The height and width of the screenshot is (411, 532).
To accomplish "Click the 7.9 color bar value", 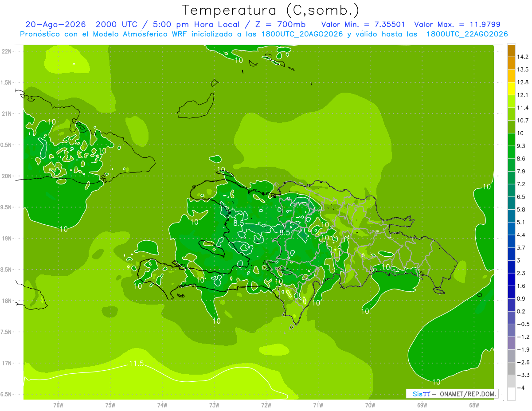I will [521, 172].
